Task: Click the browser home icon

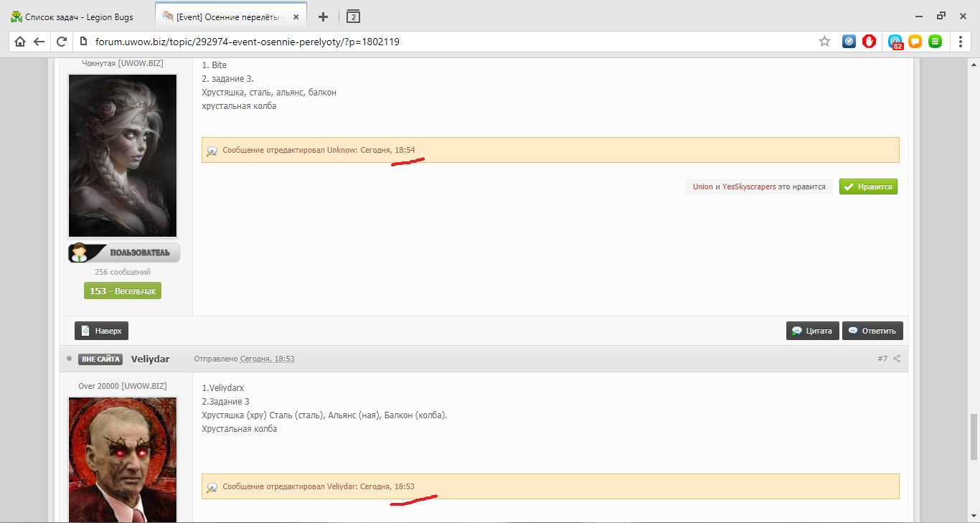Action: (x=20, y=42)
